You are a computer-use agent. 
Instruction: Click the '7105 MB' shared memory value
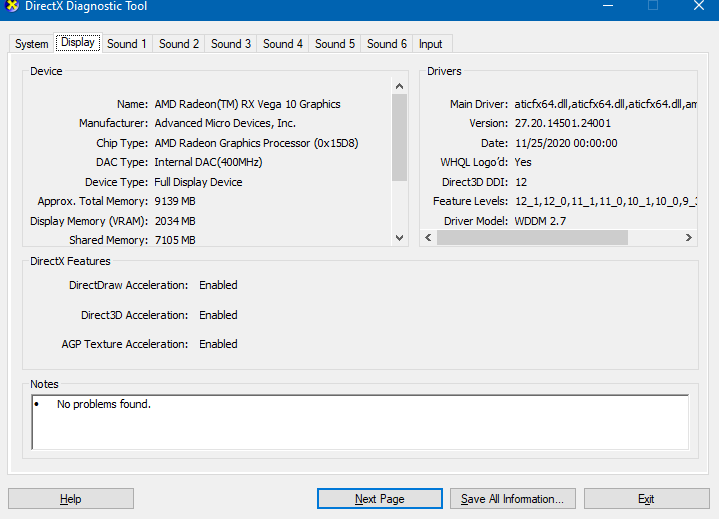click(175, 240)
